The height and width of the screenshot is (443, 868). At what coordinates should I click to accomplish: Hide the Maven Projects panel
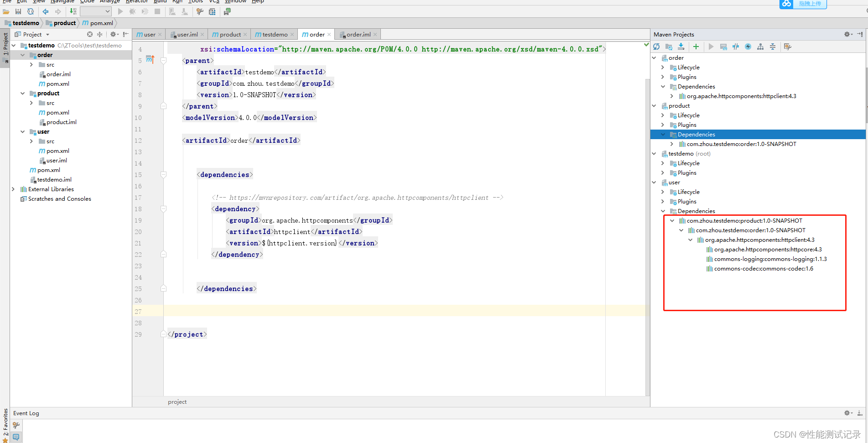(x=860, y=34)
